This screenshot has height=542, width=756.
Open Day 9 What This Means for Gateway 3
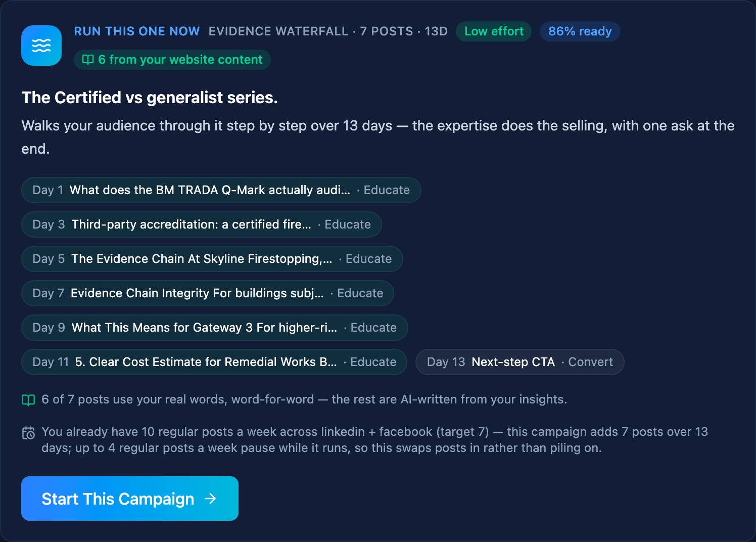click(x=215, y=328)
